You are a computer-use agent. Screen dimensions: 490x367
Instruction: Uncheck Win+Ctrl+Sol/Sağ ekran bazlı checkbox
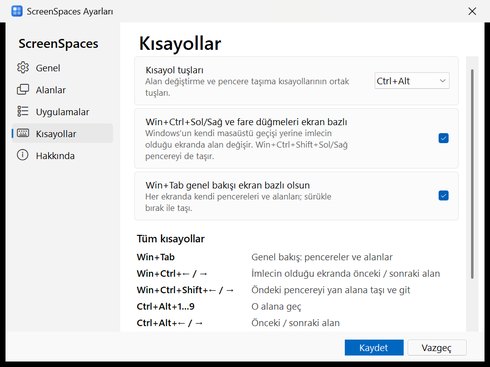[443, 138]
